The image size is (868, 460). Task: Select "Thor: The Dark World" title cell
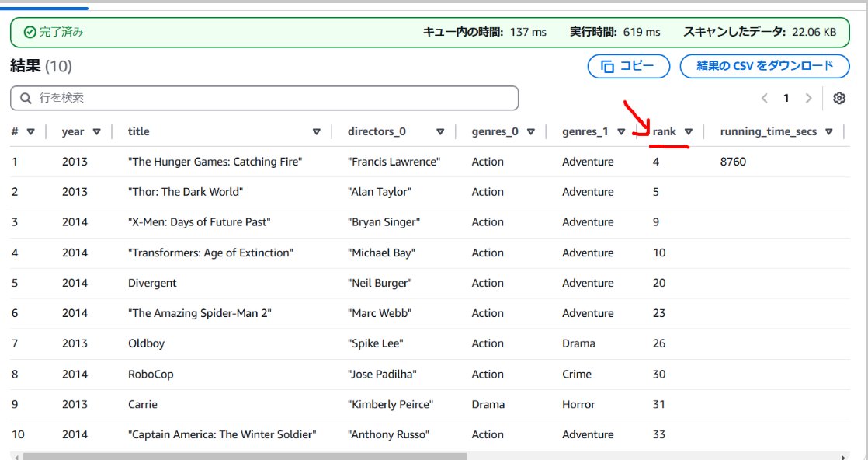[x=186, y=192]
